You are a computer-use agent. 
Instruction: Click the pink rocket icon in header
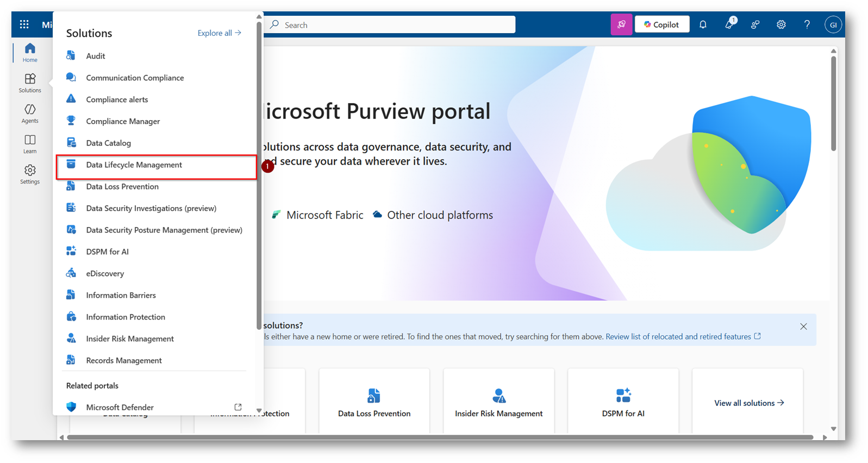621,24
